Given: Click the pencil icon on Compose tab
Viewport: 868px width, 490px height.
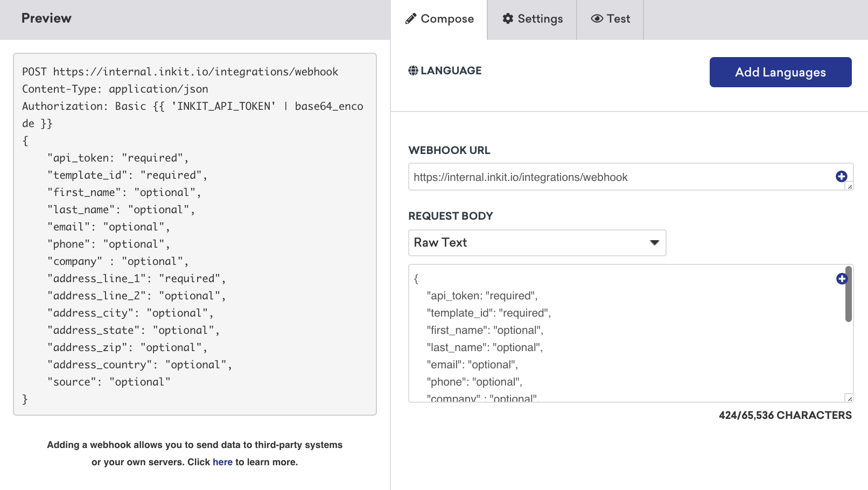Looking at the screenshot, I should point(412,18).
